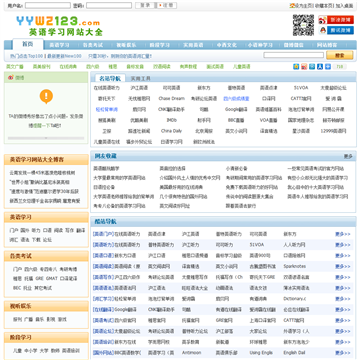Click 更多>> in the 英语门户 row
Viewport: 360px width, 360px height.
(x=343, y=234)
